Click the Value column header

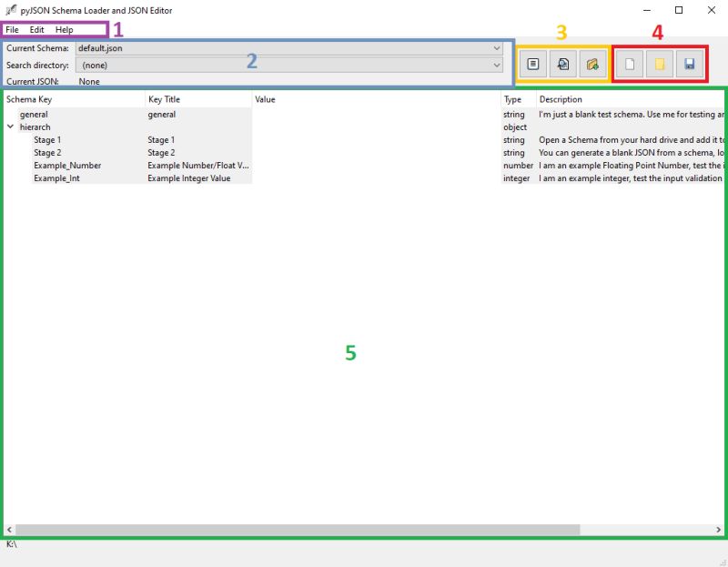(265, 98)
